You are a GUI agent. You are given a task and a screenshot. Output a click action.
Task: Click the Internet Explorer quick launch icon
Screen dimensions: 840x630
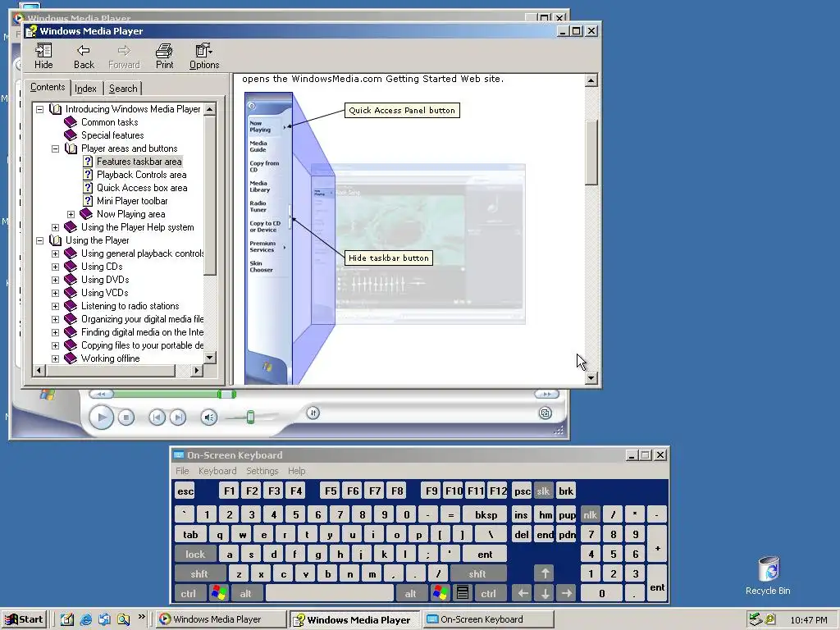point(85,619)
